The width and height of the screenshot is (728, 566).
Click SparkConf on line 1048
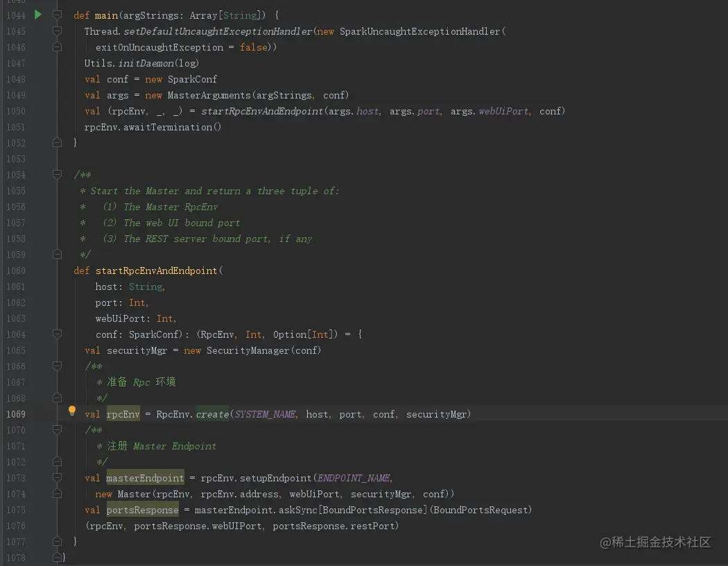[192, 79]
